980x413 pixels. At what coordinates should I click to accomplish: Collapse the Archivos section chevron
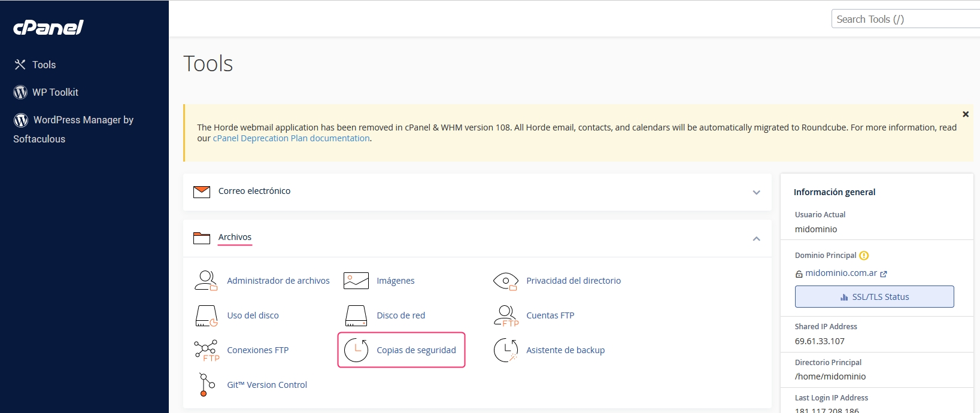tap(756, 239)
